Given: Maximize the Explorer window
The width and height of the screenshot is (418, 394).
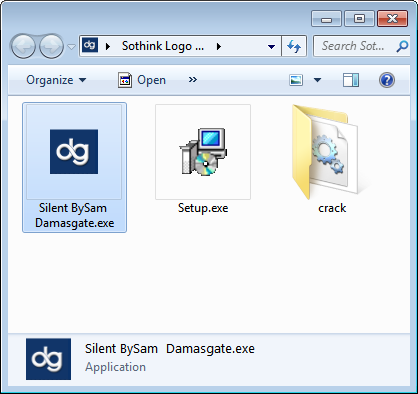Looking at the screenshot, I should coord(359,19).
